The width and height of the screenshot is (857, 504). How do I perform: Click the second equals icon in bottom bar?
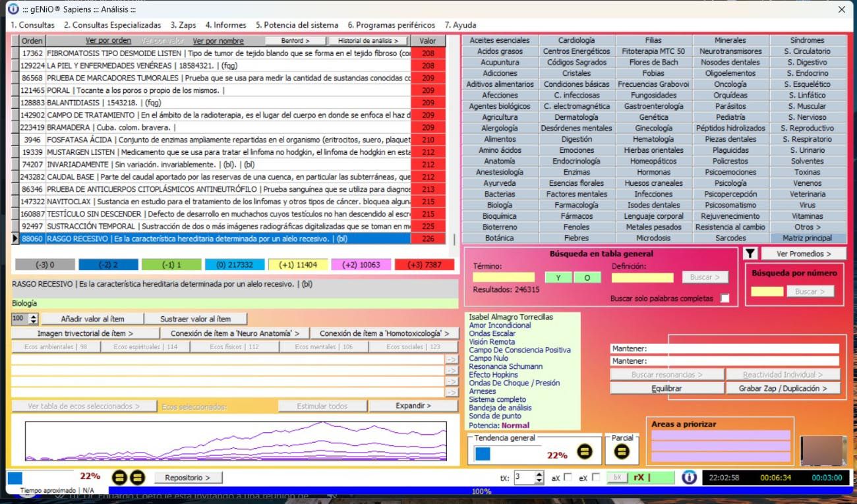pos(137,477)
